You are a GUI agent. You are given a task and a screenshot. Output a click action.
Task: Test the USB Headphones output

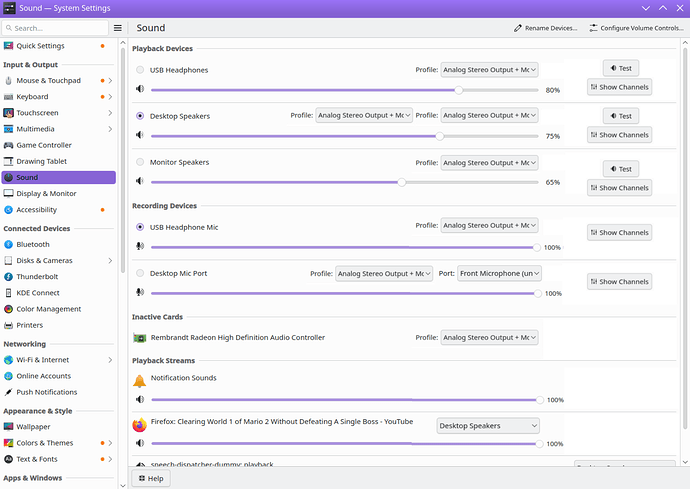coord(620,68)
